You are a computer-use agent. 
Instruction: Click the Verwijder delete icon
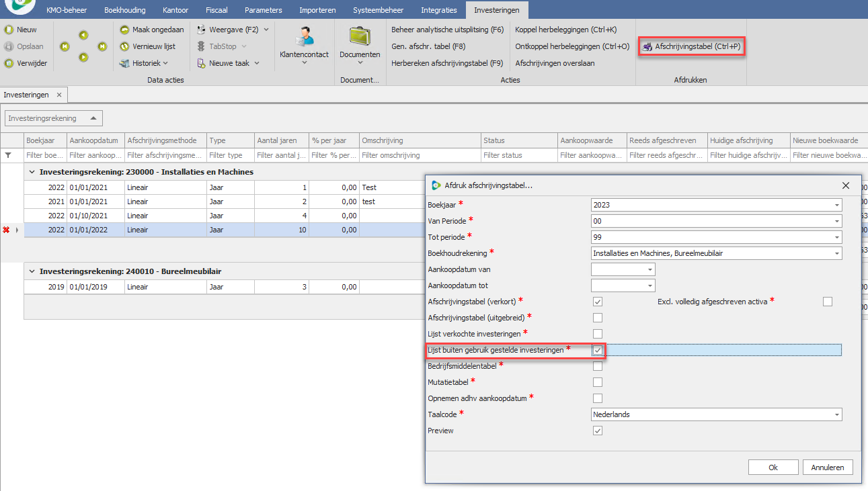(x=9, y=63)
